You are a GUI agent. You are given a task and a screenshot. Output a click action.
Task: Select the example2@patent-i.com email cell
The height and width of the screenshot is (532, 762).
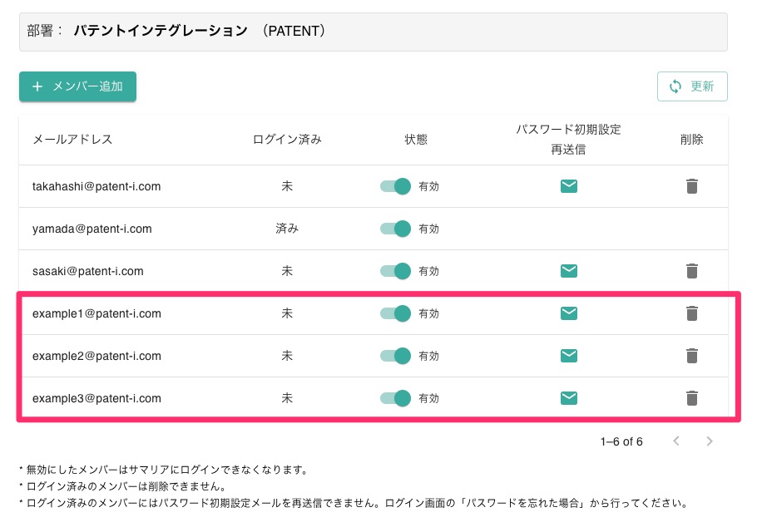click(96, 356)
